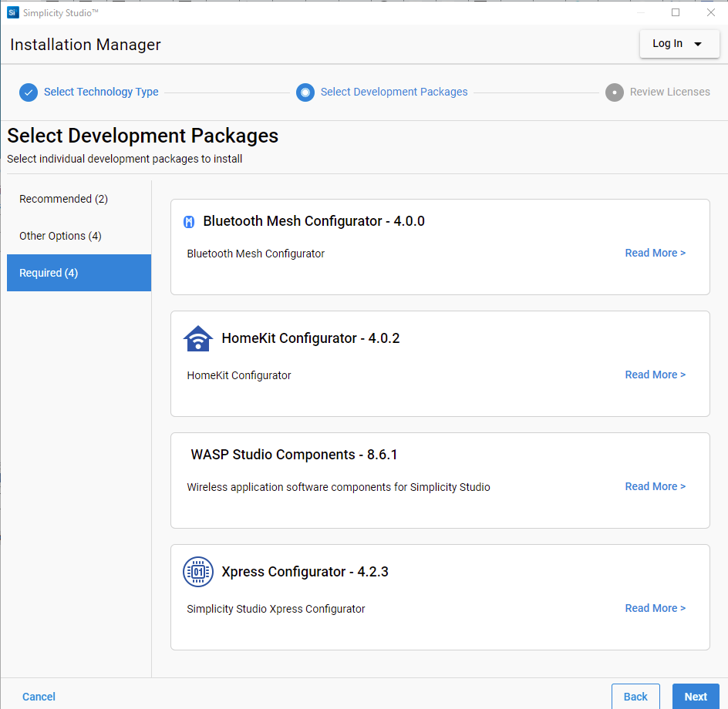728x709 pixels.
Task: Maximize the Simplicity Studio window
Action: coord(676,12)
